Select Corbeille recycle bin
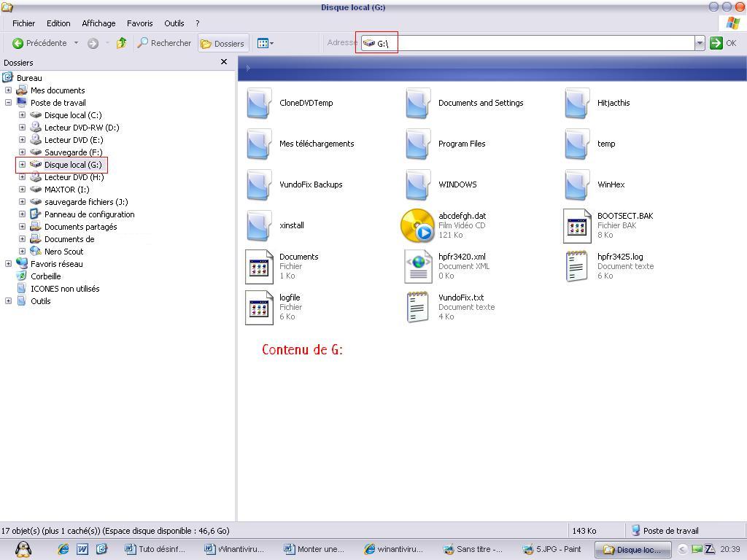The width and height of the screenshot is (747, 560). tap(46, 276)
